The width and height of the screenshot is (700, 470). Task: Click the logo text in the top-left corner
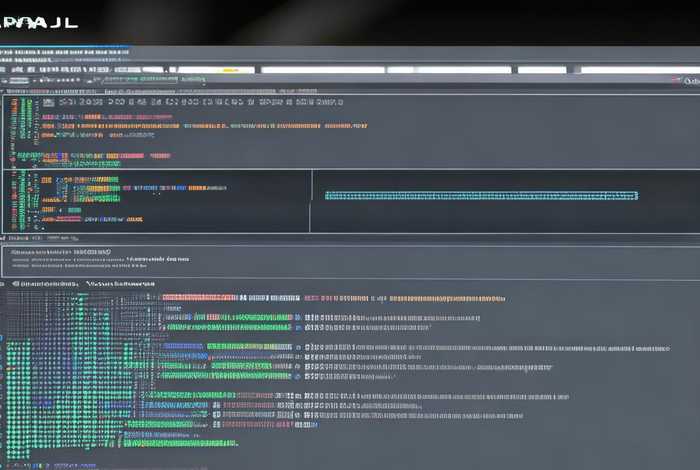(40, 21)
